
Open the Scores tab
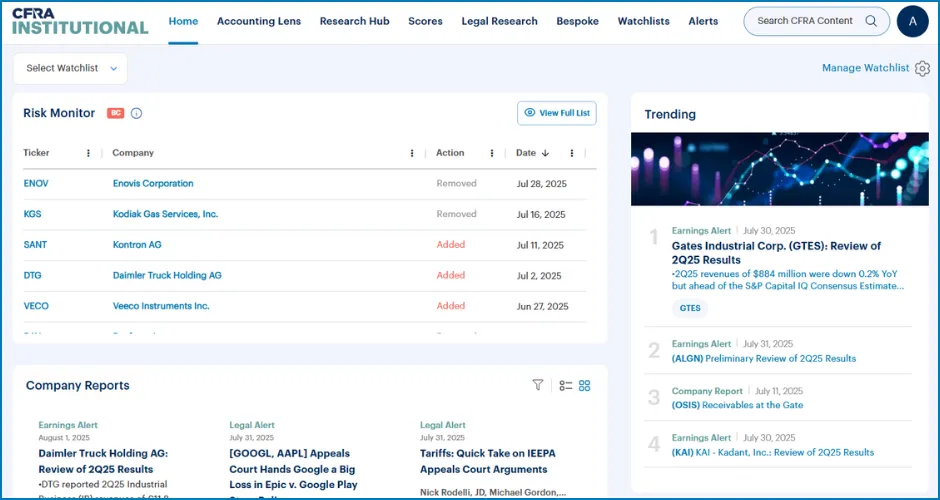(425, 21)
